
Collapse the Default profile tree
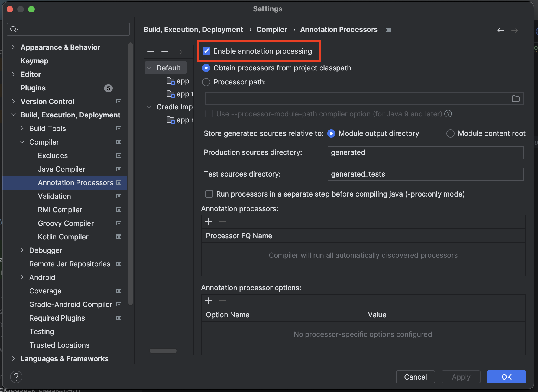(149, 68)
